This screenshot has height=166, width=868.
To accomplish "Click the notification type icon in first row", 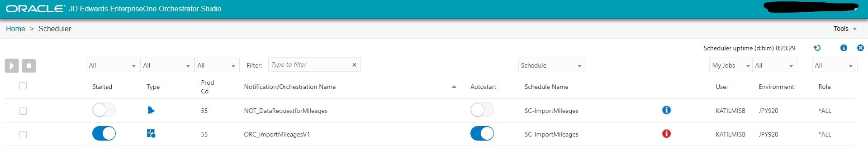I will point(151,110).
